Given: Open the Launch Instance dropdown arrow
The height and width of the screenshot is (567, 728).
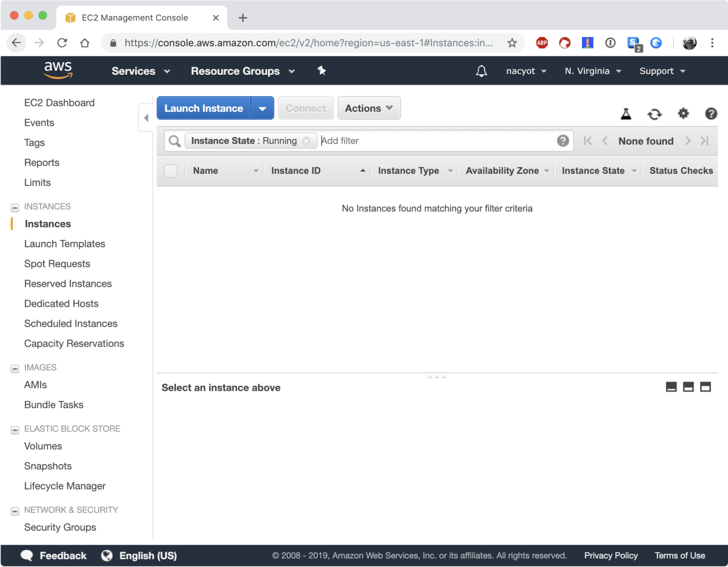Looking at the screenshot, I should click(263, 108).
